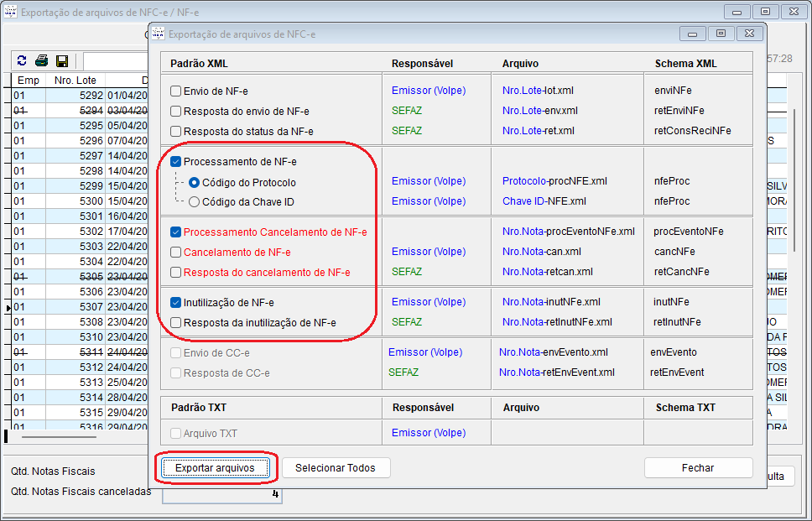Check the Cancelamento de NF-e box

176,252
